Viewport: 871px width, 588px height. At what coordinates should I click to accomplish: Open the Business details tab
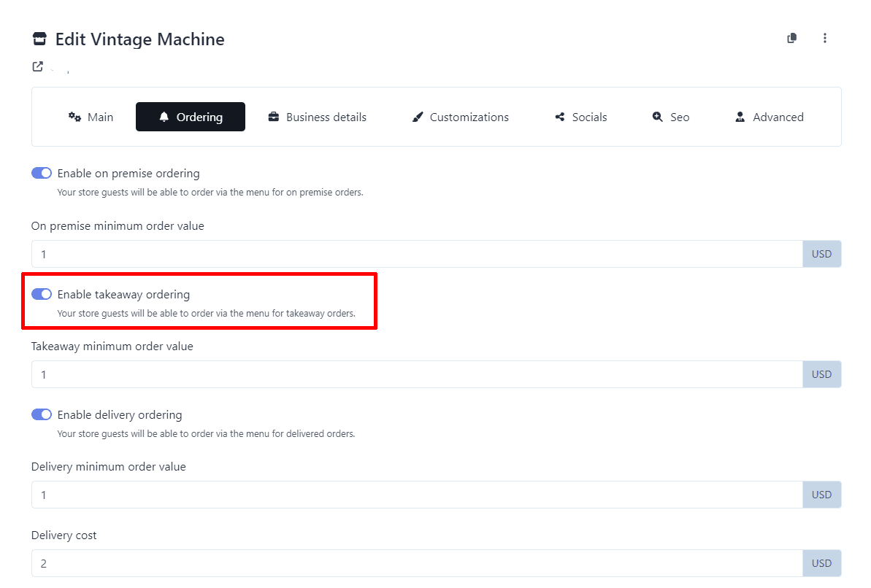pyautogui.click(x=318, y=117)
